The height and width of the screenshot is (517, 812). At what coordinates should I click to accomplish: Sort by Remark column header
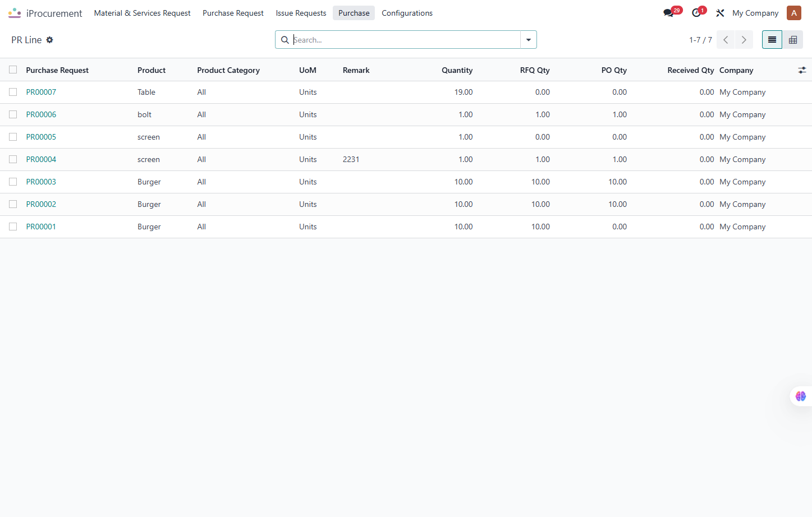click(x=356, y=70)
